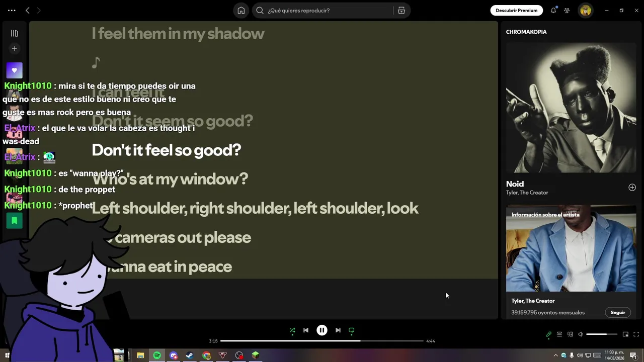The image size is (644, 362).
Task: Click Tyler, The Creator in artist card
Action: (533, 301)
